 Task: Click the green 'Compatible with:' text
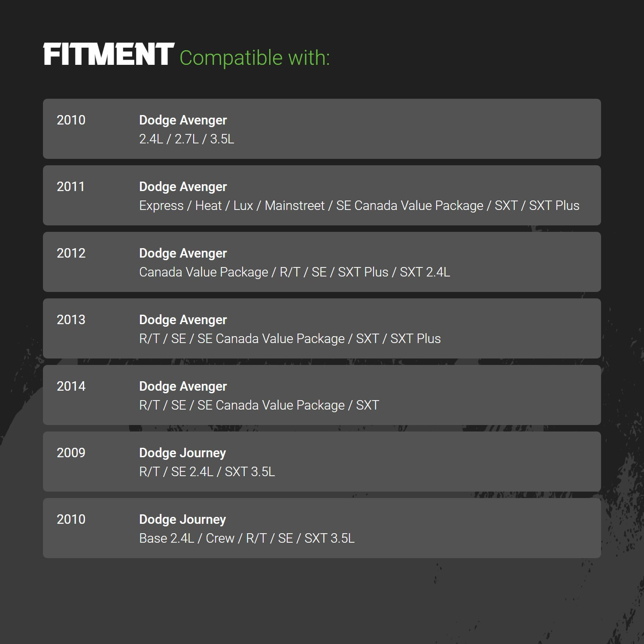click(x=255, y=58)
